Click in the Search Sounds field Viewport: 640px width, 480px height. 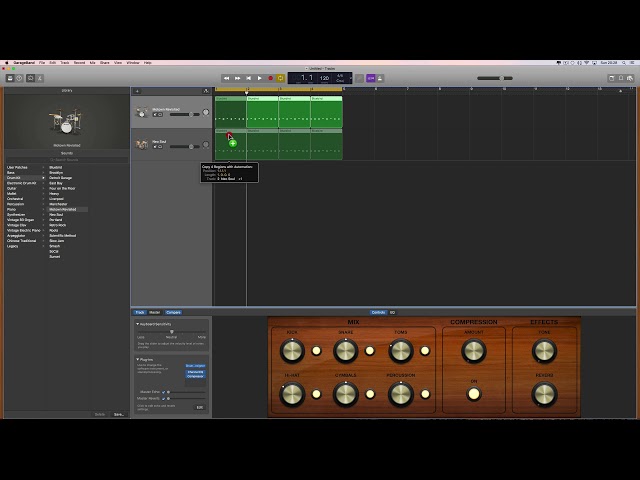click(x=67, y=160)
